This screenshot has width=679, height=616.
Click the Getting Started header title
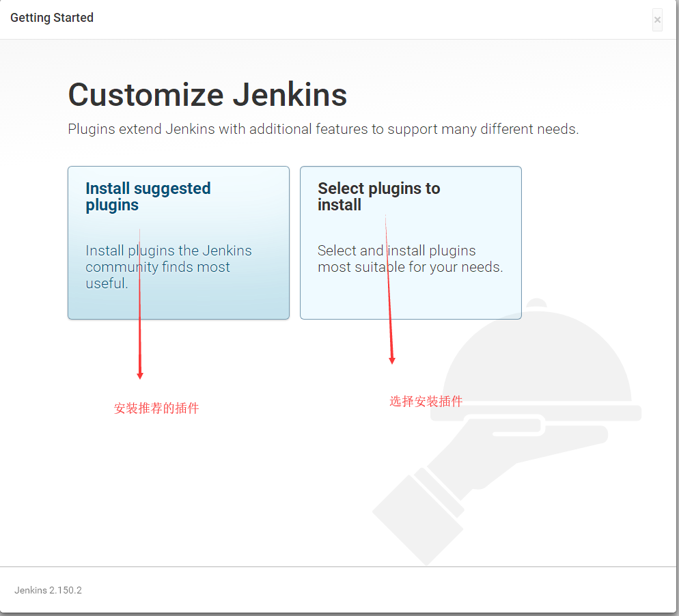tap(52, 18)
